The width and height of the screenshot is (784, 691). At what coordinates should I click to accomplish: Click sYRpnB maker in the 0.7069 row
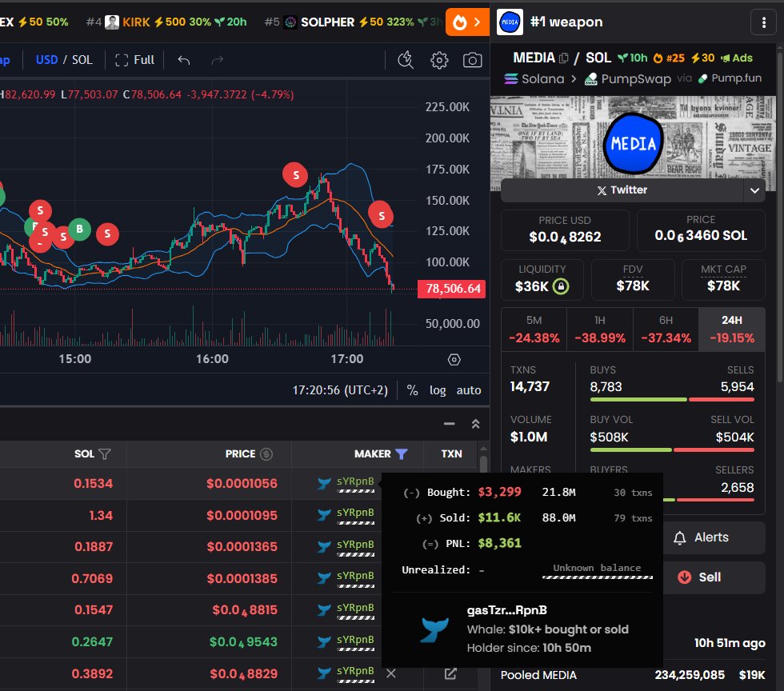tap(355, 576)
